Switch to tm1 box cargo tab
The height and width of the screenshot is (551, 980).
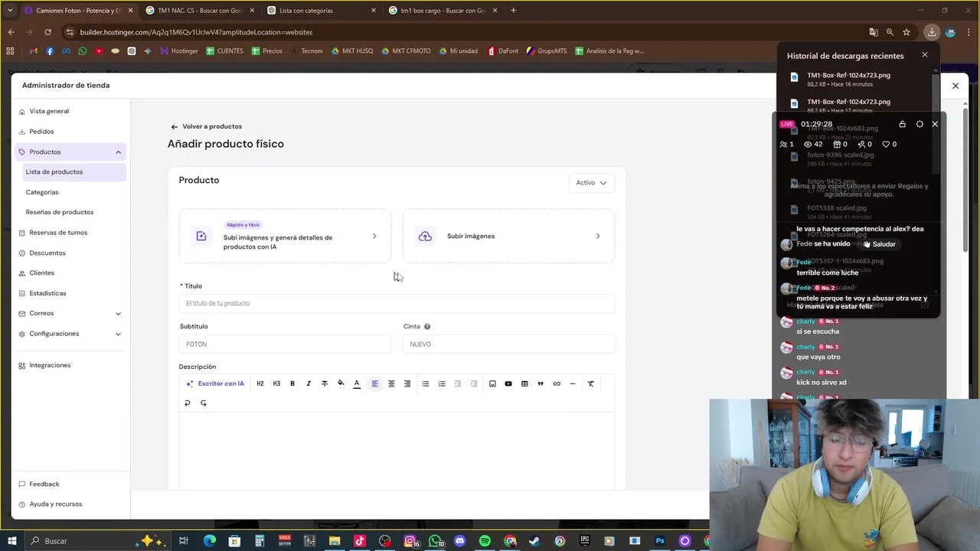[x=443, y=11]
